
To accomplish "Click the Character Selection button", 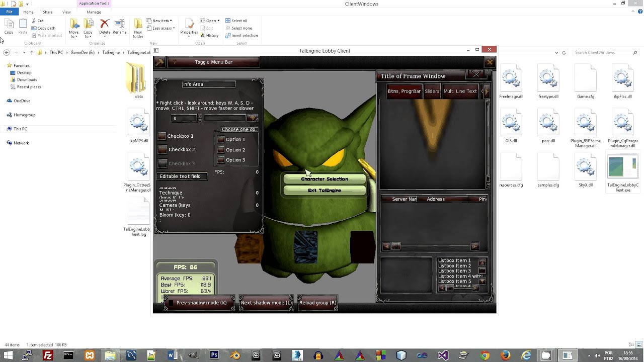I will 325,179.
